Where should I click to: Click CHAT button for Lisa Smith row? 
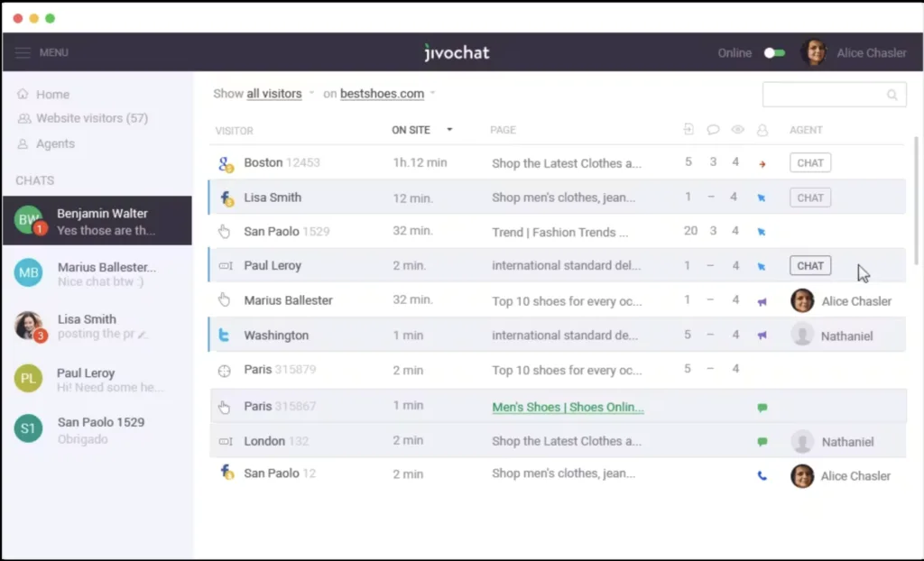click(x=810, y=198)
